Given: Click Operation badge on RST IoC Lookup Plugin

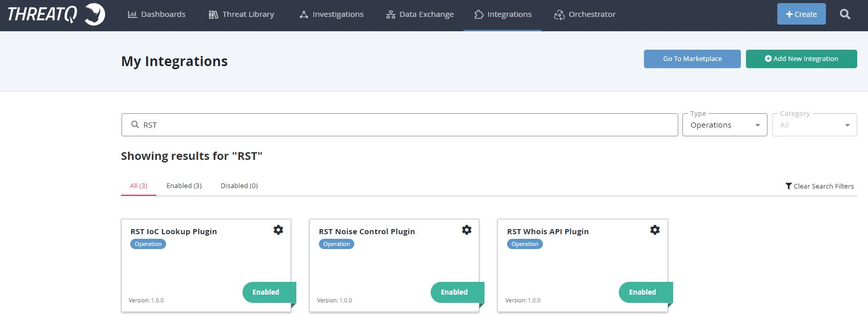Looking at the screenshot, I should 148,244.
